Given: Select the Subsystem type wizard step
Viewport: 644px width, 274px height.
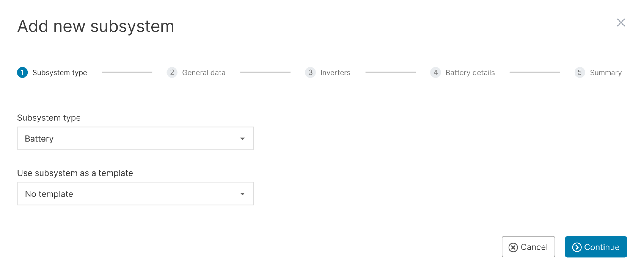Looking at the screenshot, I should pyautogui.click(x=60, y=72).
